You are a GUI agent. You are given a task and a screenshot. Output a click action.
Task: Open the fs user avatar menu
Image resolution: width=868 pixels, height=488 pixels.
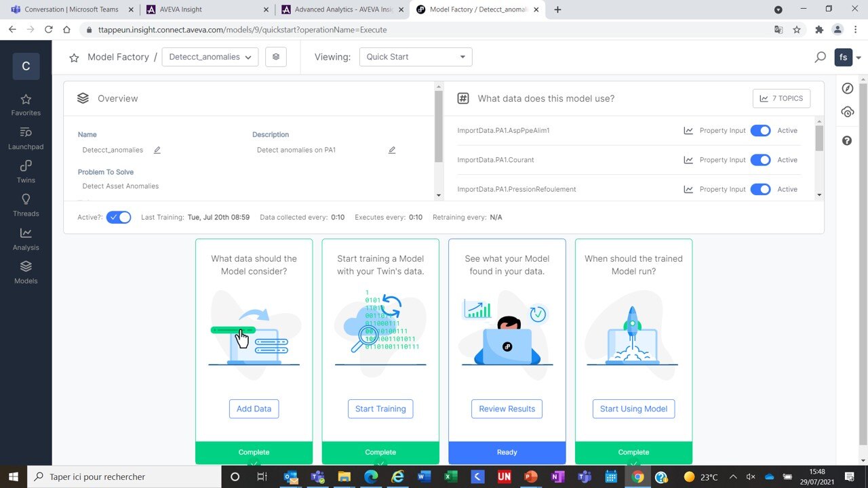(843, 58)
